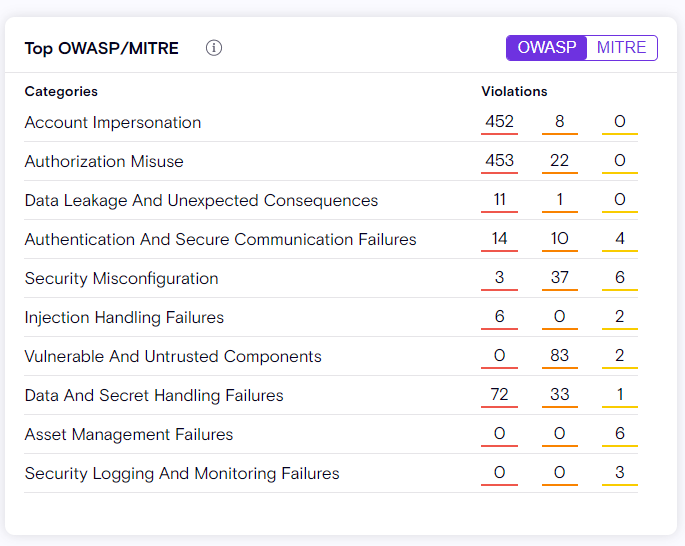Open Security Logging And Monitoring Failures
Image resolution: width=685 pixels, height=546 pixels.
[182, 474]
